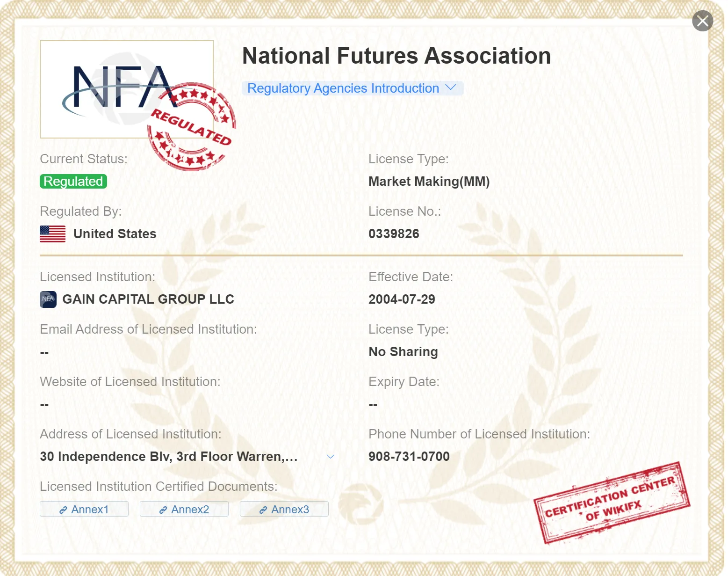Click the address text 30 Independence Blv
728x576 pixels.
pos(169,457)
